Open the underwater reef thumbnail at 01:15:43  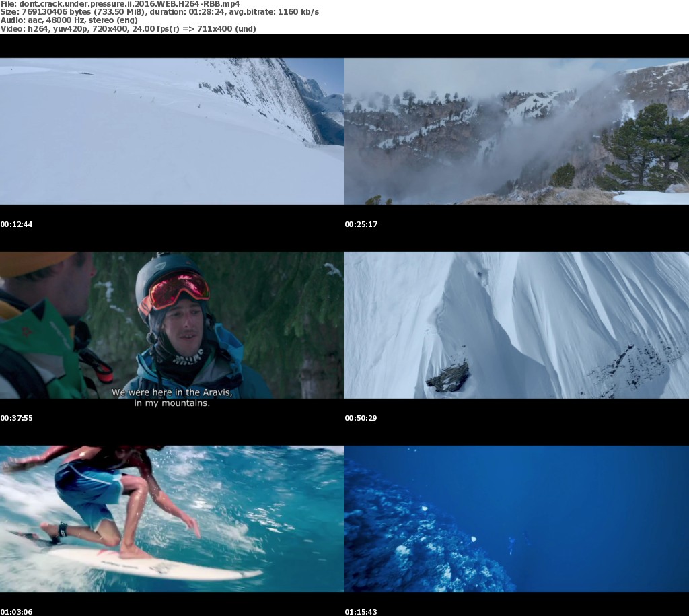pyautogui.click(x=517, y=519)
